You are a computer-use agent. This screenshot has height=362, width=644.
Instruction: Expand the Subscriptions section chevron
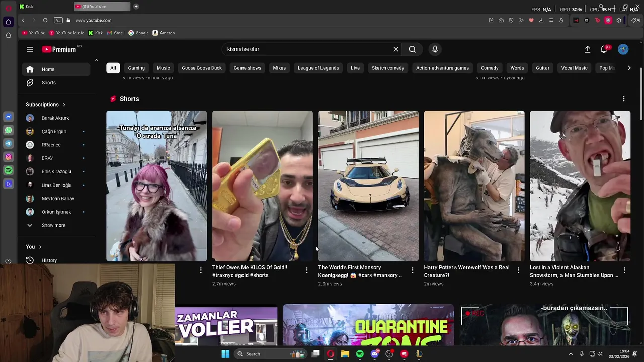click(x=64, y=105)
